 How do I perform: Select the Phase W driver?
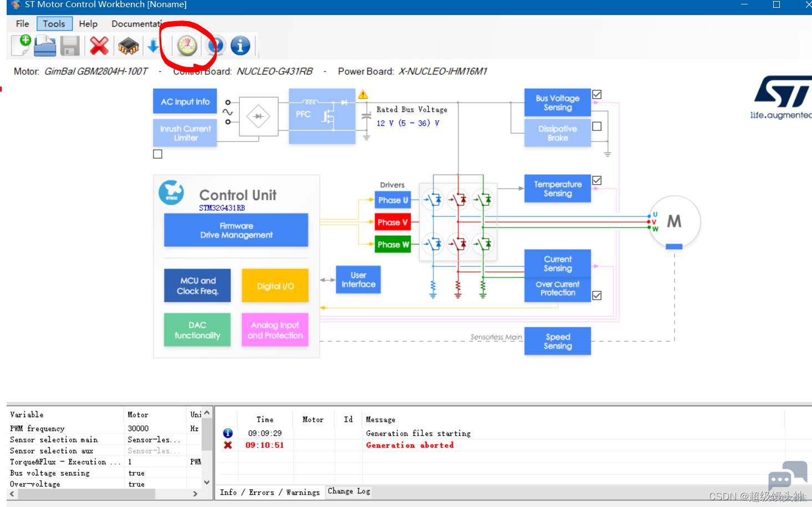point(392,244)
